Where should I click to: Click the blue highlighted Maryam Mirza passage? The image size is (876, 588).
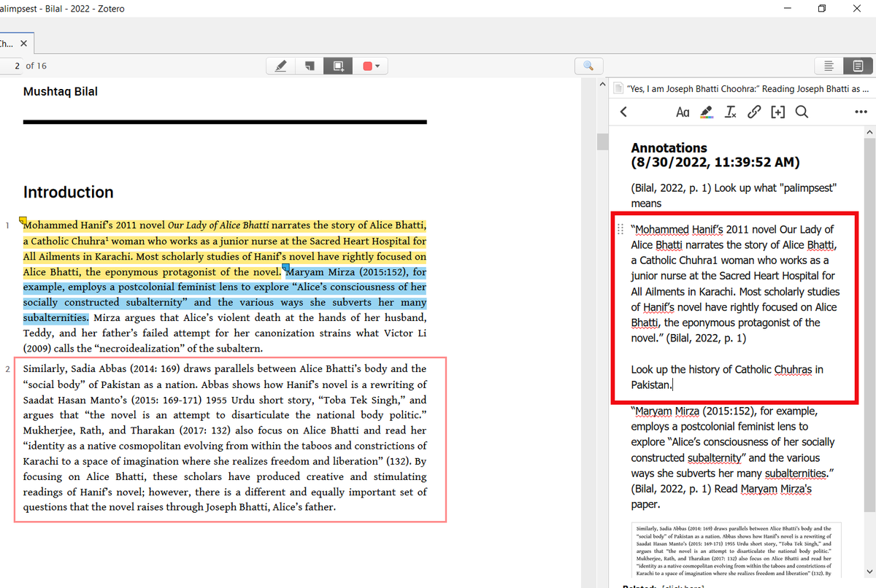(225, 295)
